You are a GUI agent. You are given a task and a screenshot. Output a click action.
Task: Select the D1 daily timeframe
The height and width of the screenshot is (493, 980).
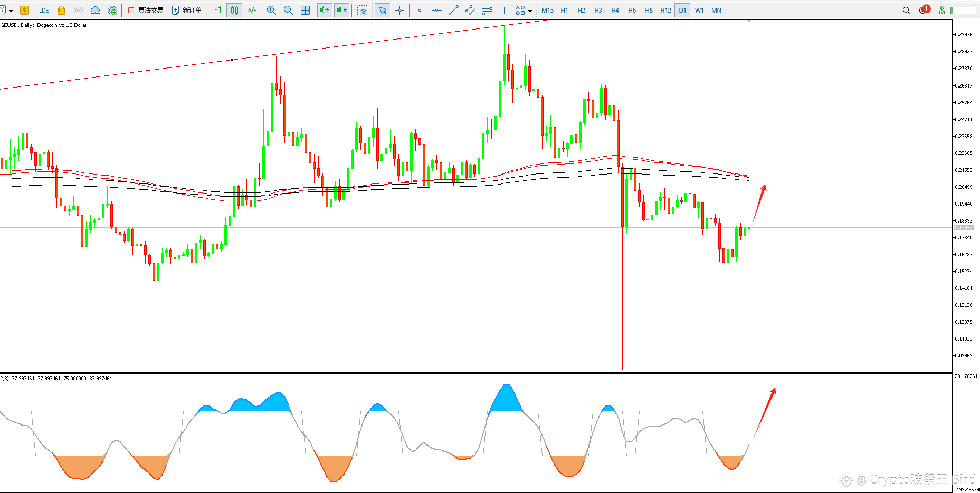[682, 10]
